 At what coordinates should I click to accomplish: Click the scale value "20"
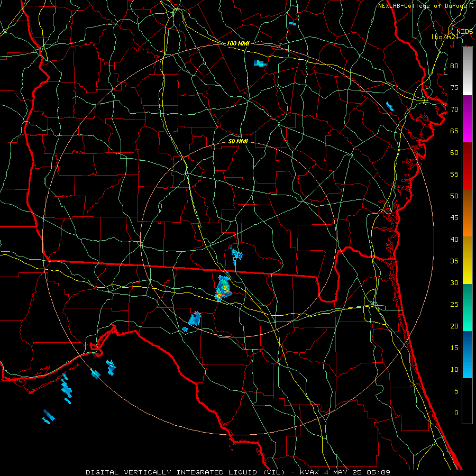454,326
